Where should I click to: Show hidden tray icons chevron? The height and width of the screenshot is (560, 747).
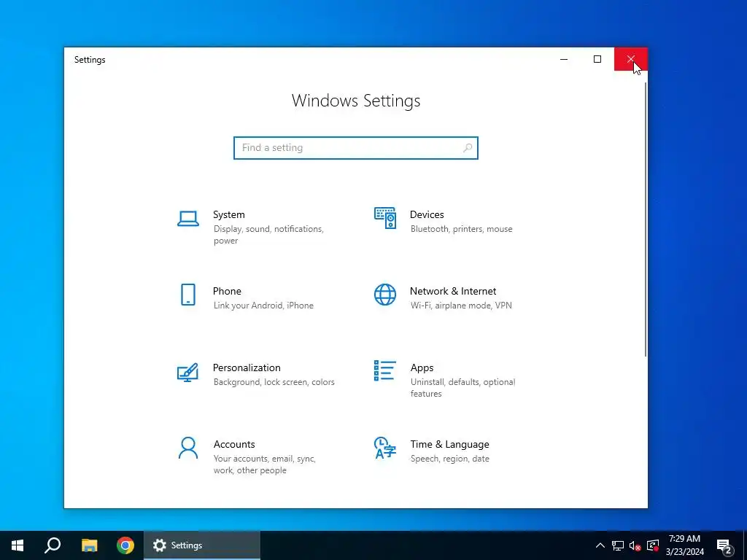pyautogui.click(x=600, y=545)
